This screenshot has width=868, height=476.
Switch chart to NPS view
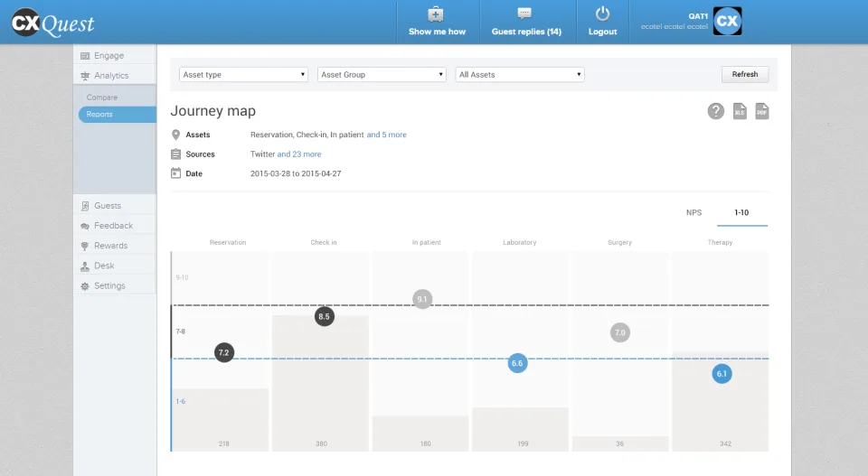pyautogui.click(x=693, y=212)
